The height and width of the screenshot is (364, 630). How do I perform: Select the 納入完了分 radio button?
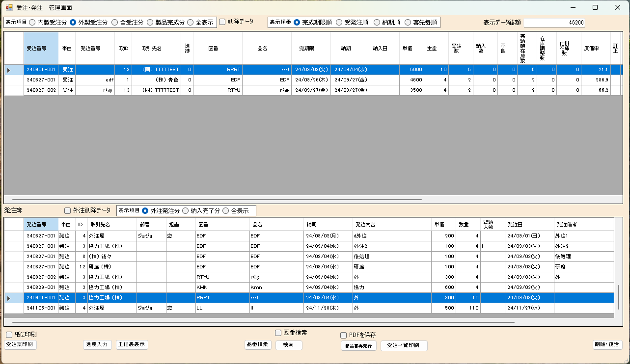tap(201, 211)
